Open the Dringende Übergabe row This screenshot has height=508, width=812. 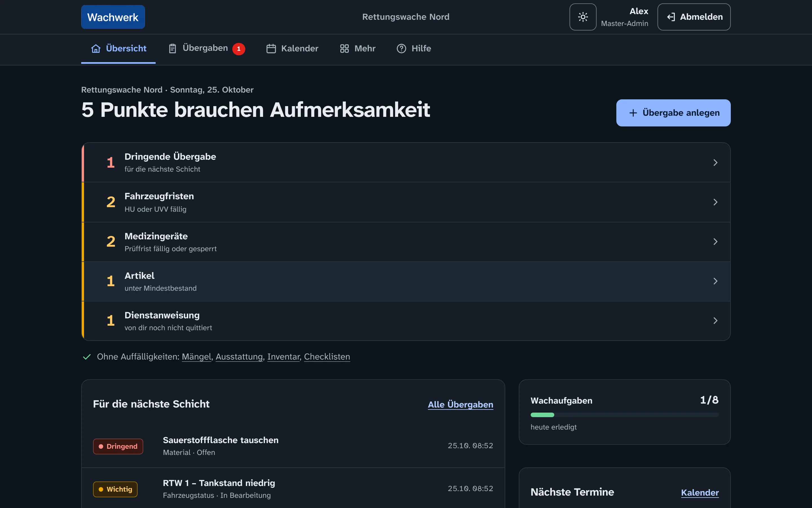click(x=406, y=163)
